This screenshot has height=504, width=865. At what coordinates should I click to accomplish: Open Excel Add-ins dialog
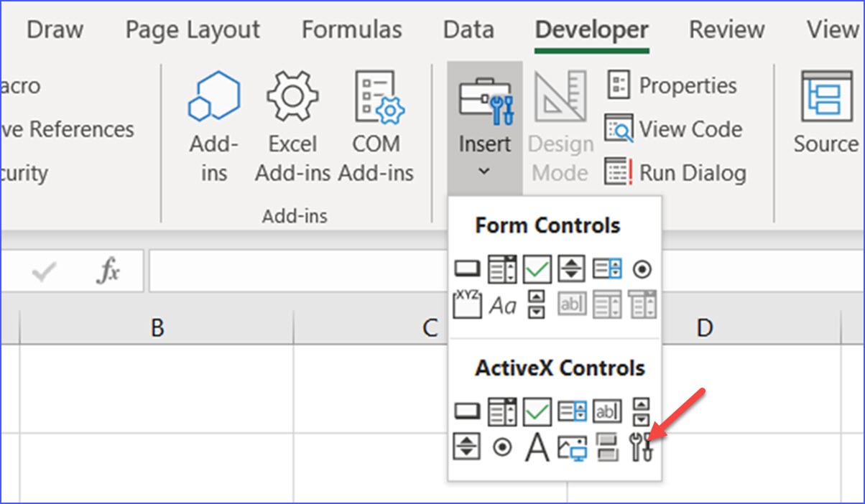click(x=292, y=128)
